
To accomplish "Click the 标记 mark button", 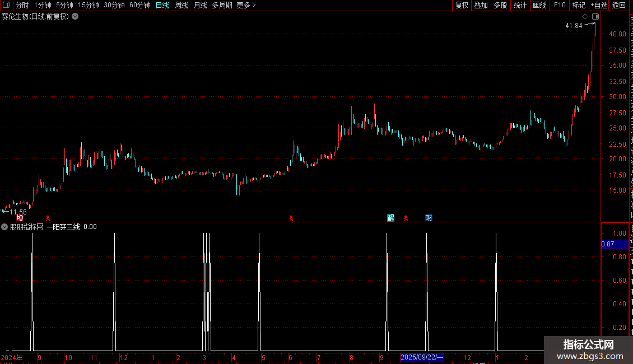I will click(579, 5).
